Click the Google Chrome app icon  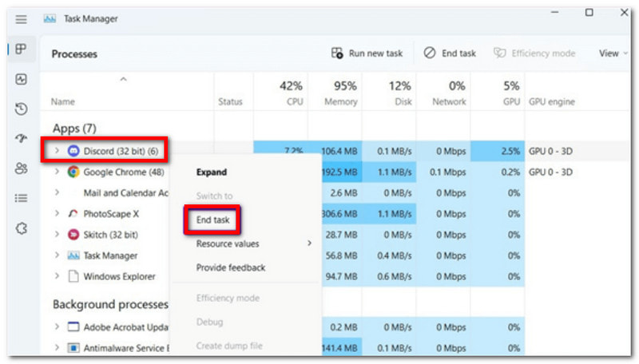[x=73, y=172]
